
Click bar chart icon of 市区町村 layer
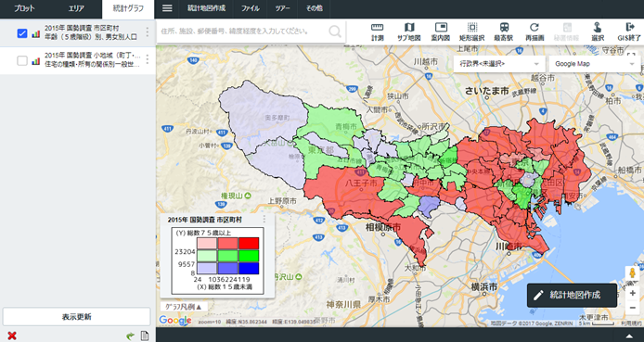click(x=36, y=33)
